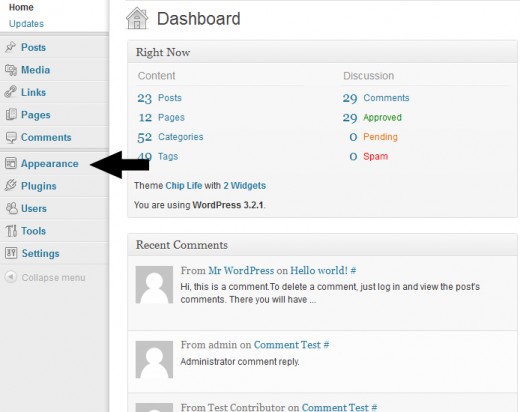The height and width of the screenshot is (412, 520).
Task: Click the Pages icon in sidebar
Action: (11, 115)
